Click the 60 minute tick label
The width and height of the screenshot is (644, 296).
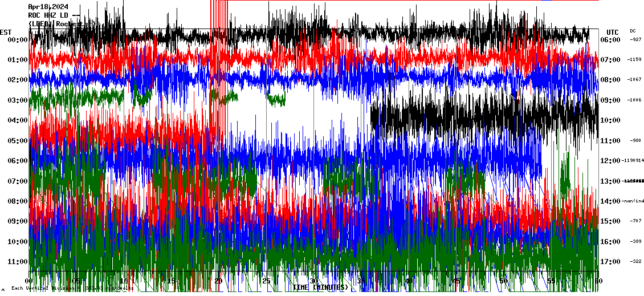click(598, 281)
